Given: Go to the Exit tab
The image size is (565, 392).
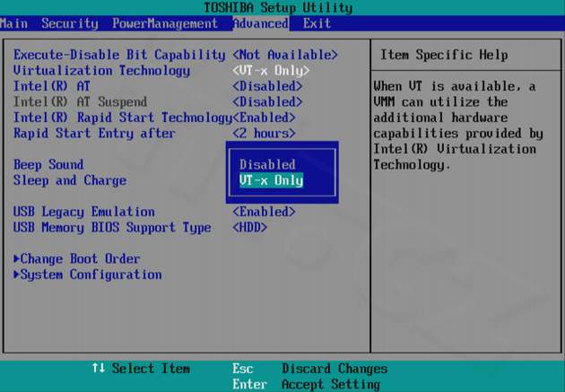Looking at the screenshot, I should 317,24.
